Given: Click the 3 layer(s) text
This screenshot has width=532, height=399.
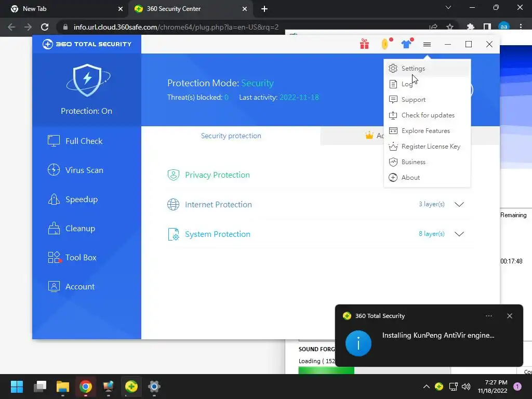Looking at the screenshot, I should coord(431,204).
